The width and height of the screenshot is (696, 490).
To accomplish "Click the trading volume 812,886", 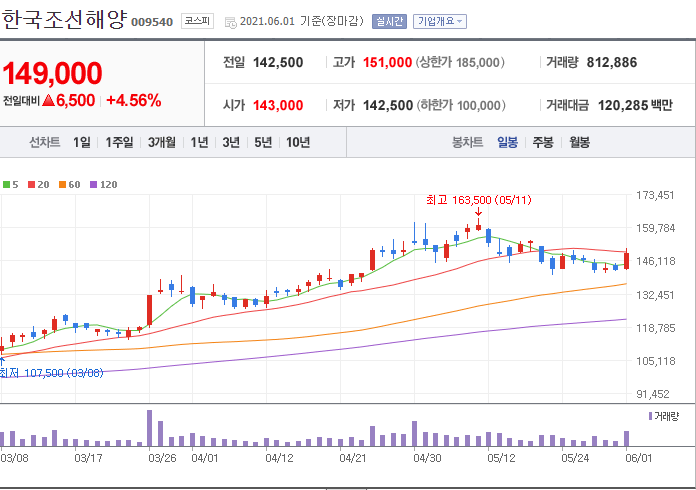I will (x=612, y=63).
